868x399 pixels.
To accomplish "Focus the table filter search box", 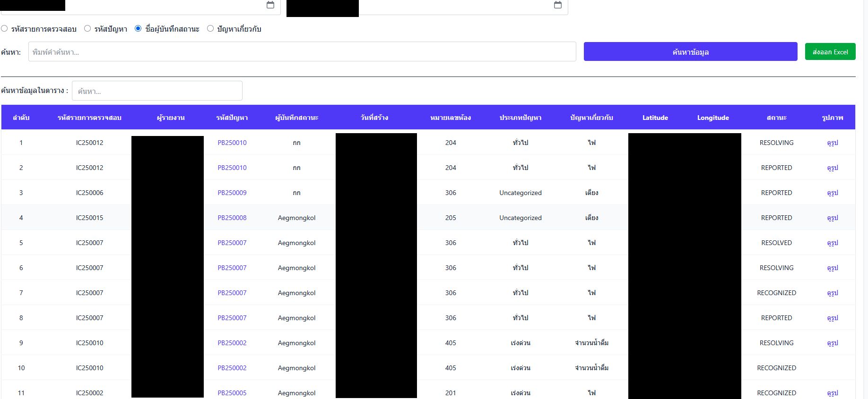I will pyautogui.click(x=157, y=91).
